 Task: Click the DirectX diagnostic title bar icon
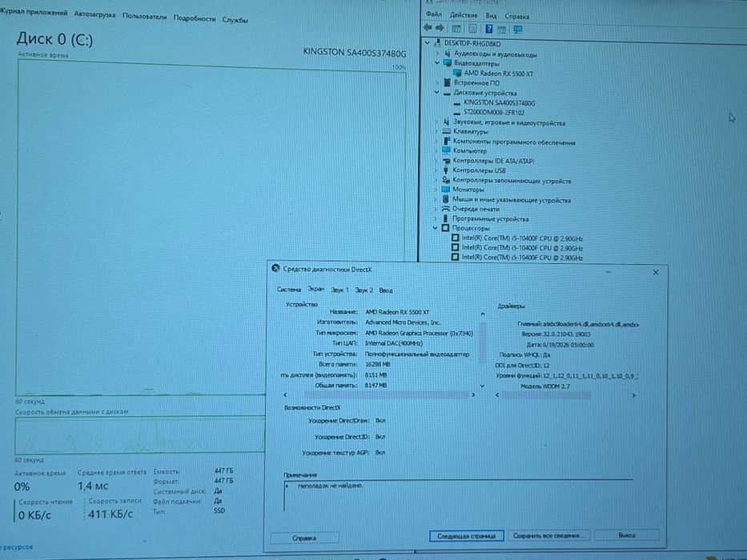[275, 268]
